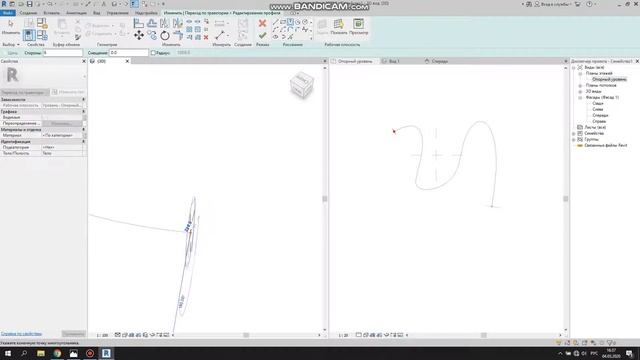Click the Sides input field
This screenshot has width=640, height=360.
(62, 53)
